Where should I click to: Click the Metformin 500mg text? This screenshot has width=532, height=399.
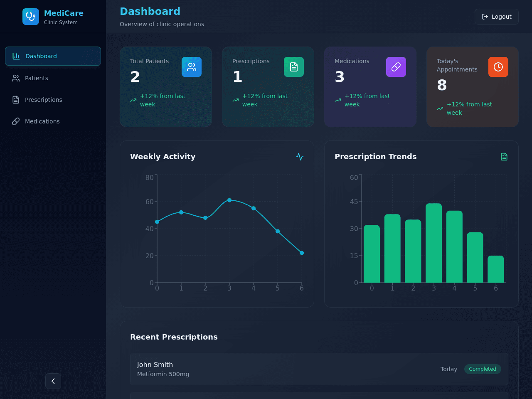coord(163,374)
